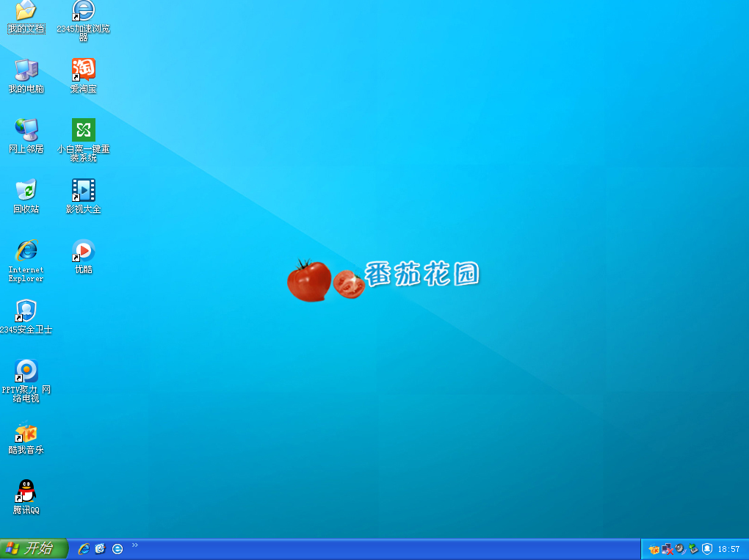Select the 影视大全 desktop shortcut

point(84,197)
